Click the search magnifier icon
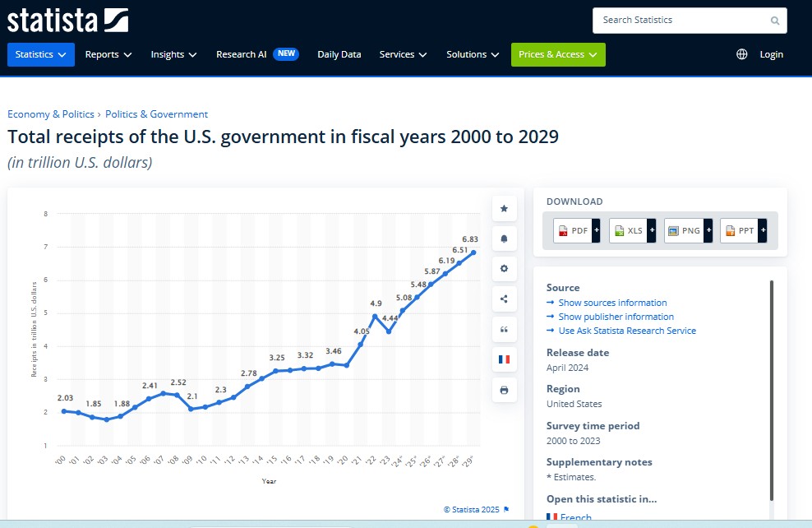 (x=775, y=21)
